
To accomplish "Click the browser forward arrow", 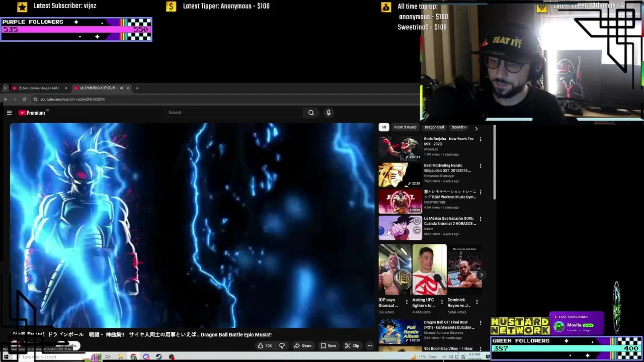I will click(15, 99).
